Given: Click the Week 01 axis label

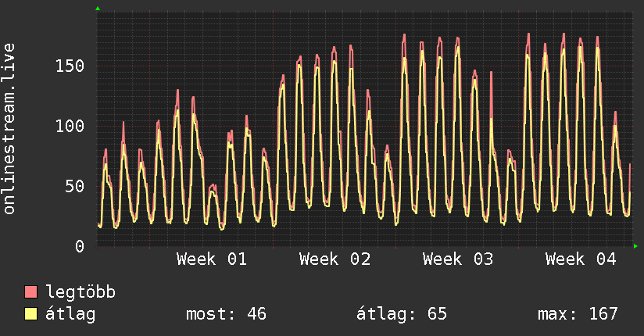Looking at the screenshot, I should pyautogui.click(x=212, y=259).
